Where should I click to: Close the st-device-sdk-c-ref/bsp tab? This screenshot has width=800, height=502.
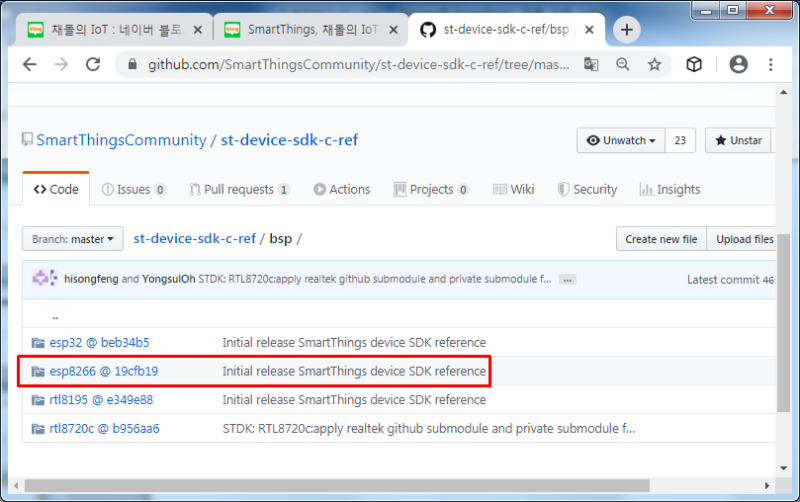coord(589,30)
